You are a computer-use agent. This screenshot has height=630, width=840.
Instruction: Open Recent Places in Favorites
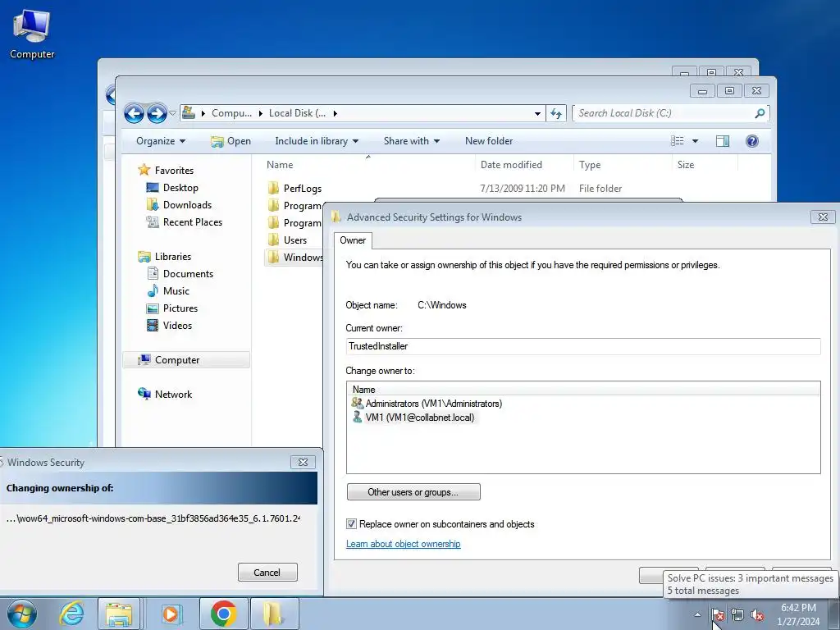click(192, 221)
